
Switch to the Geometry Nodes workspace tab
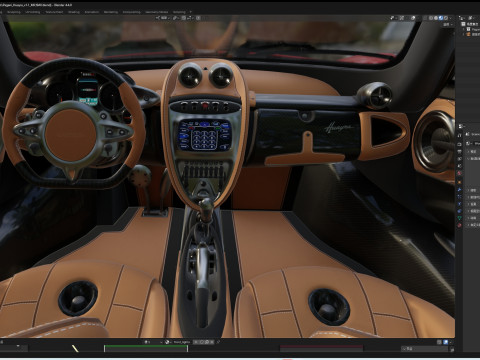pos(157,12)
